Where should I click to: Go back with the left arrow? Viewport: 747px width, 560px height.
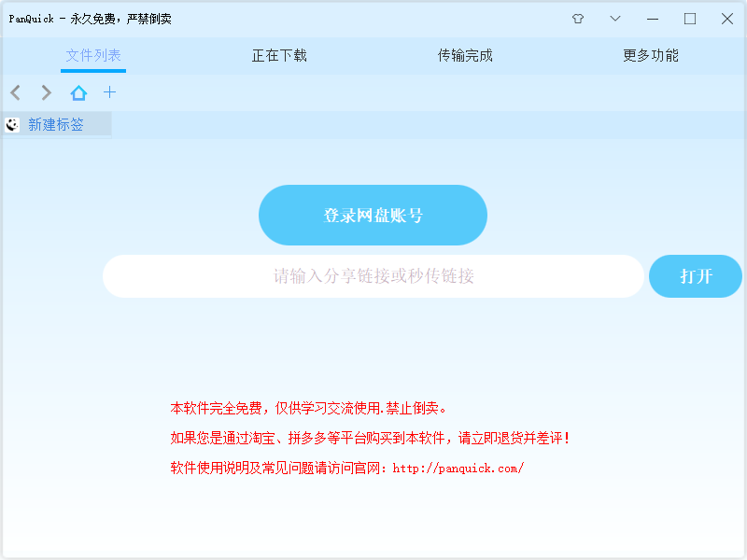click(x=16, y=92)
